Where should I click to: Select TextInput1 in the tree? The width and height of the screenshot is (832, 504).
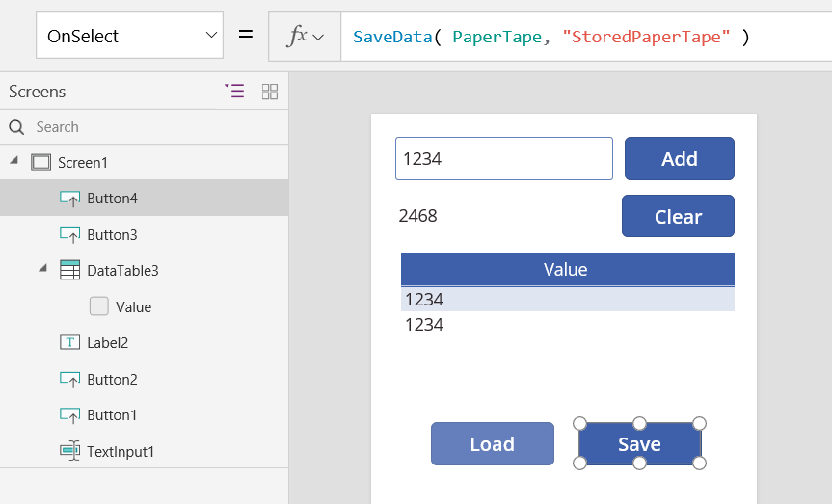click(121, 451)
